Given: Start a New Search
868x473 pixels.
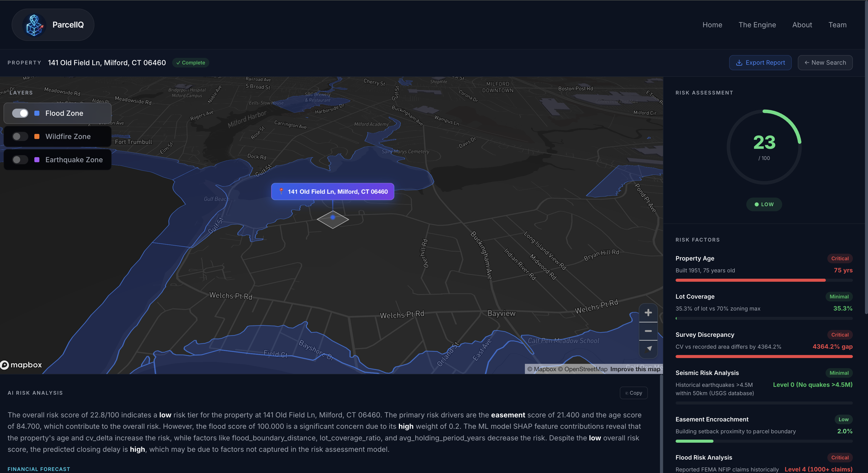Looking at the screenshot, I should tap(825, 63).
